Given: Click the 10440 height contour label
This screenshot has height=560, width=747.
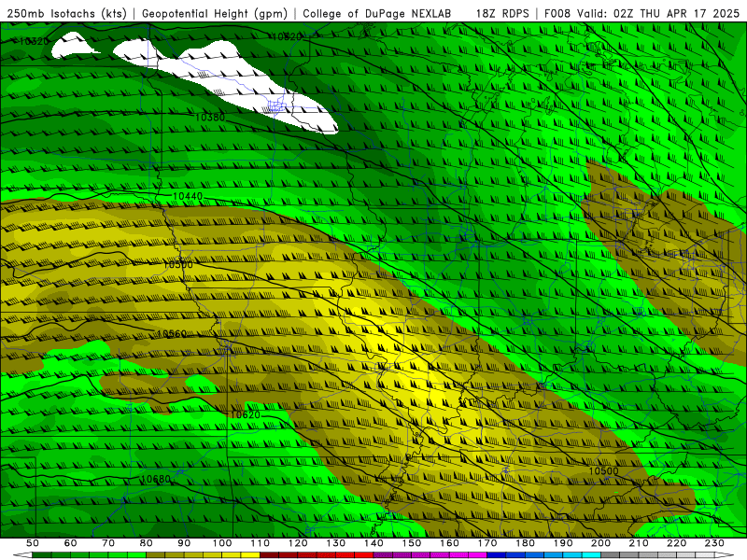Looking at the screenshot, I should pyautogui.click(x=188, y=196).
